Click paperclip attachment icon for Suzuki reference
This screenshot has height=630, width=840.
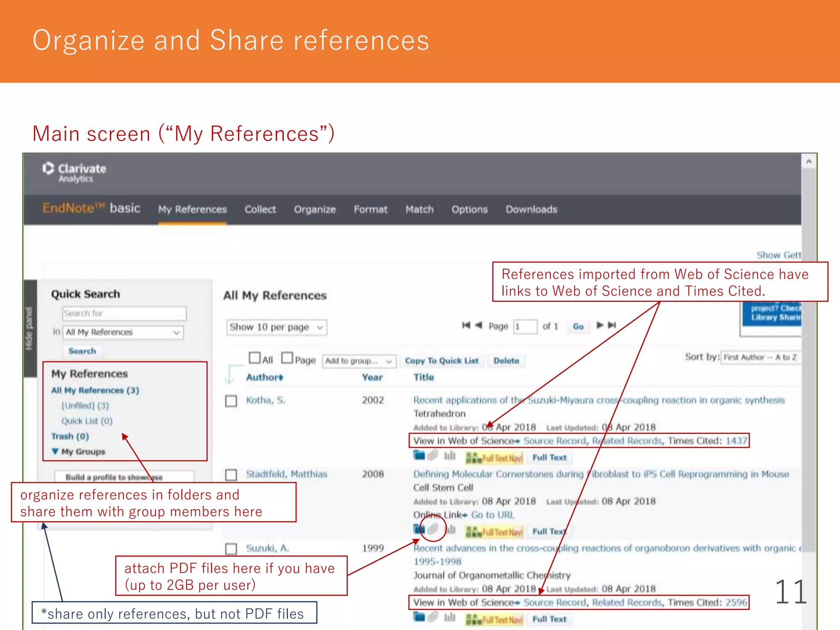click(x=433, y=616)
